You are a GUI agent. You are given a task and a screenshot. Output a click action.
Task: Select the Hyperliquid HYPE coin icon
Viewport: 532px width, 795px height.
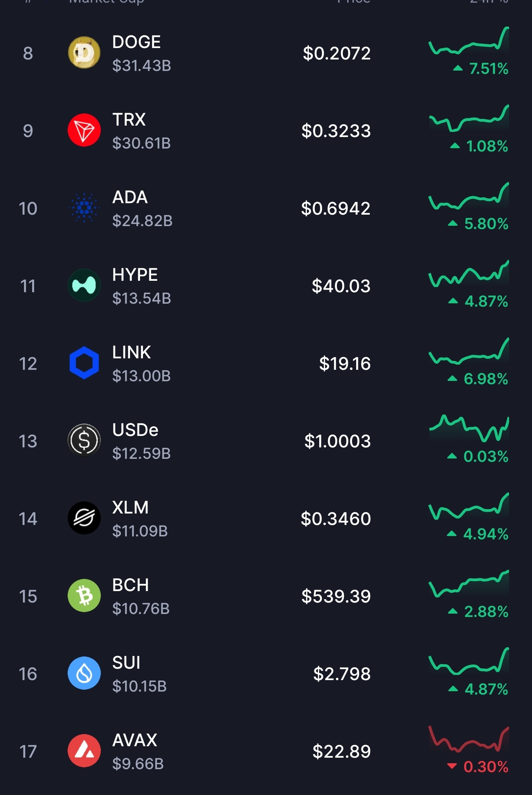point(84,286)
